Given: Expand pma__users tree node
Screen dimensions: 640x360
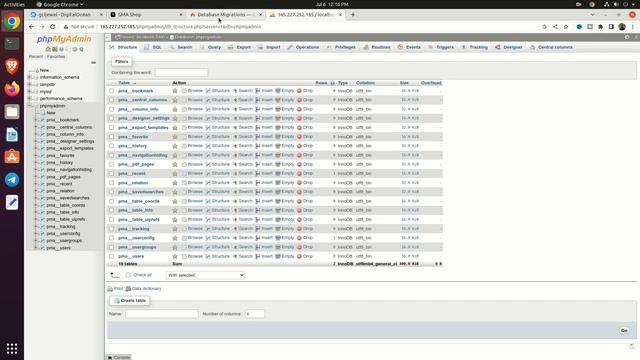Looking at the screenshot, I should point(36,248).
